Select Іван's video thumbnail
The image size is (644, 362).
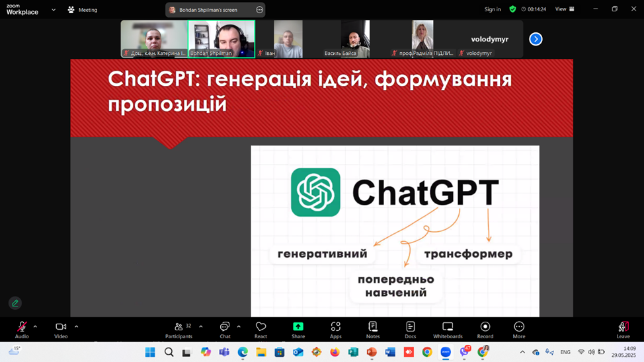pos(288,39)
